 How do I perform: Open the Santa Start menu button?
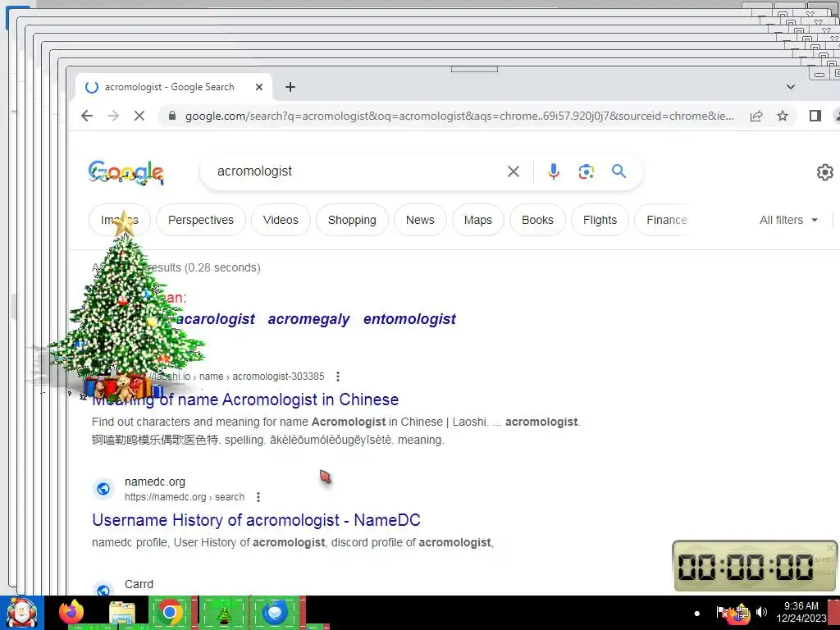pyautogui.click(x=22, y=612)
